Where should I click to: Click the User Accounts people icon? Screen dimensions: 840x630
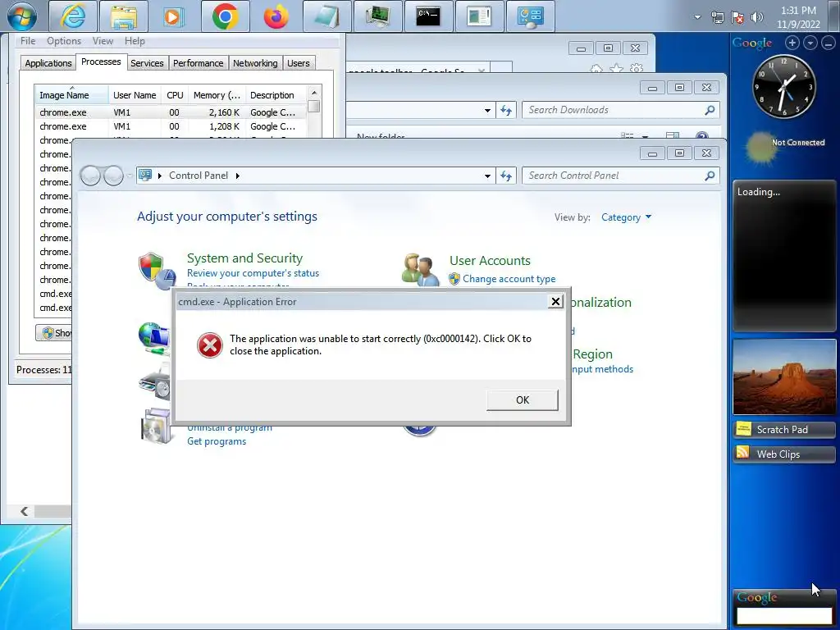[420, 269]
